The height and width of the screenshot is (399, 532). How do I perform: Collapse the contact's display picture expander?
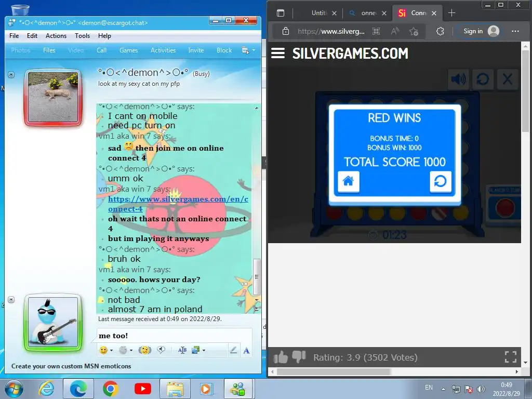[11, 74]
